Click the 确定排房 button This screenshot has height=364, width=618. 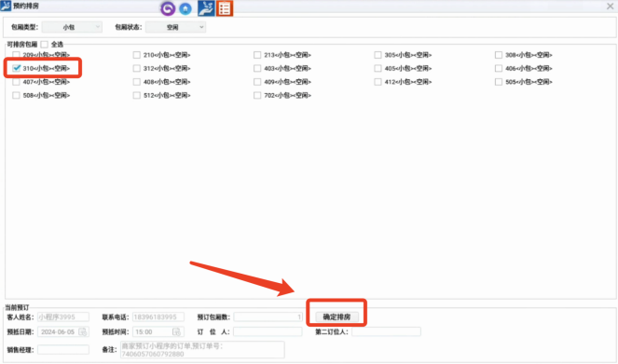(x=337, y=317)
